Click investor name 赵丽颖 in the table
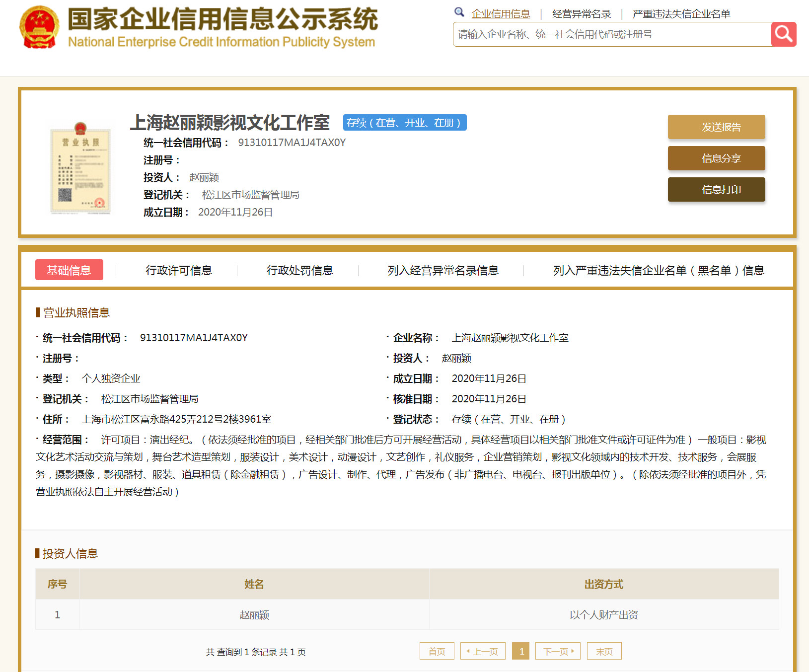This screenshot has width=809, height=672. coord(254,615)
